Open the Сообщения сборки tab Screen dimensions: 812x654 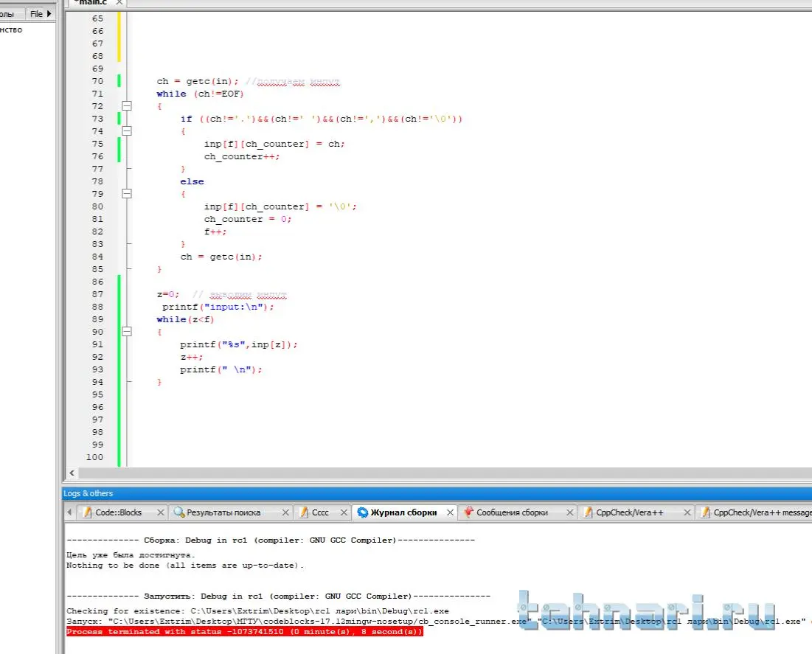(512, 512)
